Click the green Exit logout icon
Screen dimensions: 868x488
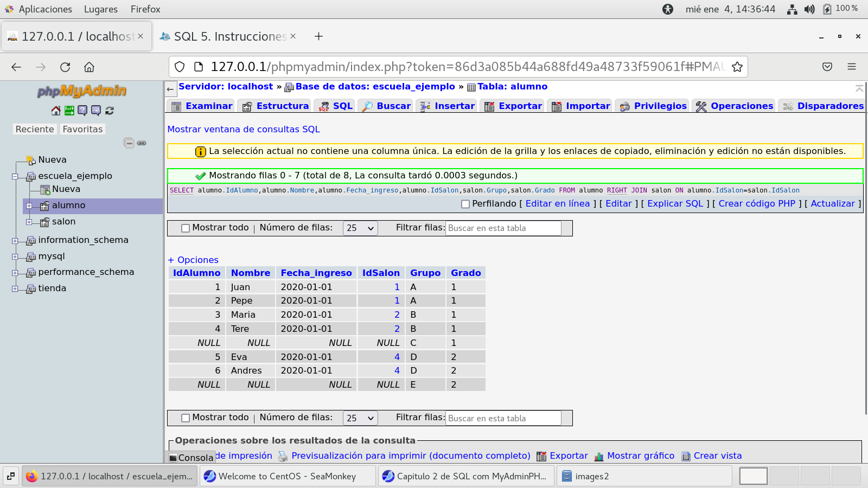tap(69, 111)
